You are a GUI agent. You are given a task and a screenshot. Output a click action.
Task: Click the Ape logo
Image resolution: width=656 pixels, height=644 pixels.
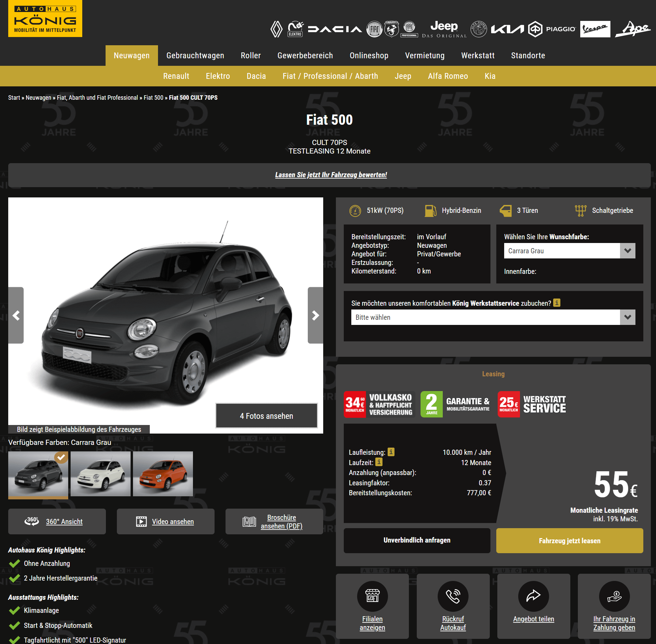633,29
